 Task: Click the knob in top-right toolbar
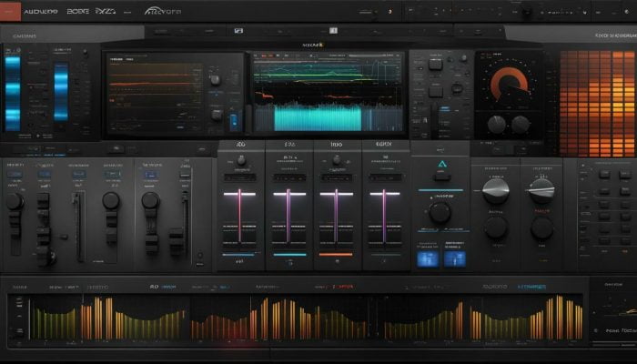tap(527, 11)
